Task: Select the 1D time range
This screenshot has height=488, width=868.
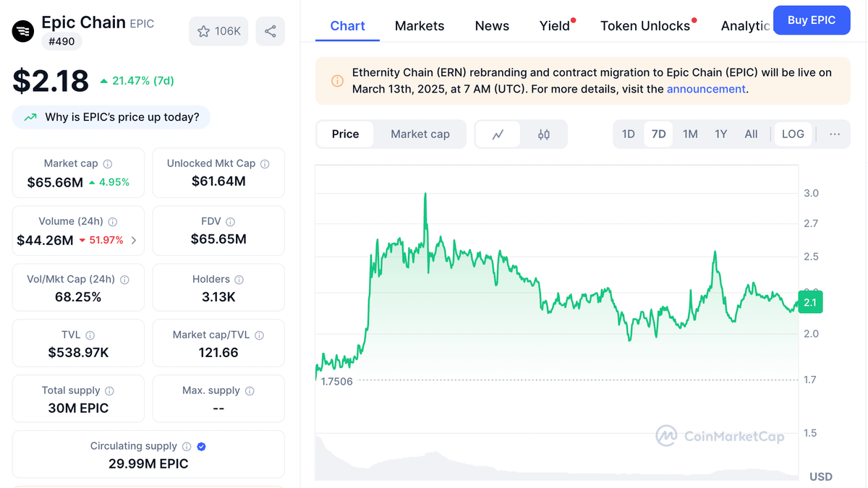Action: pos(629,134)
